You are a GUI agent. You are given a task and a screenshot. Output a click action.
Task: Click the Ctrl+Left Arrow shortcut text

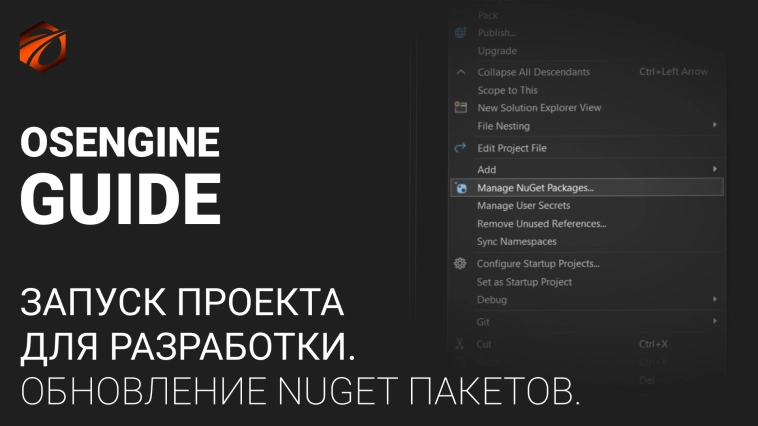(673, 72)
